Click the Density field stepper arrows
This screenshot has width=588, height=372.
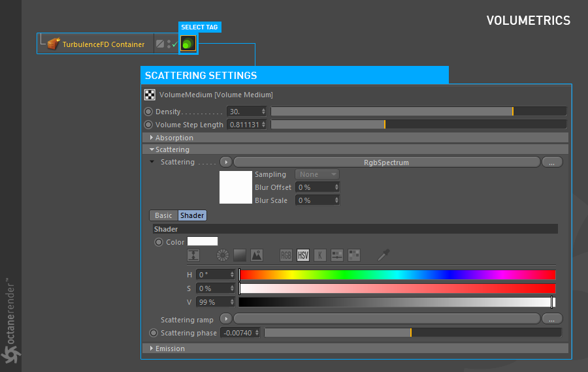pyautogui.click(x=264, y=112)
